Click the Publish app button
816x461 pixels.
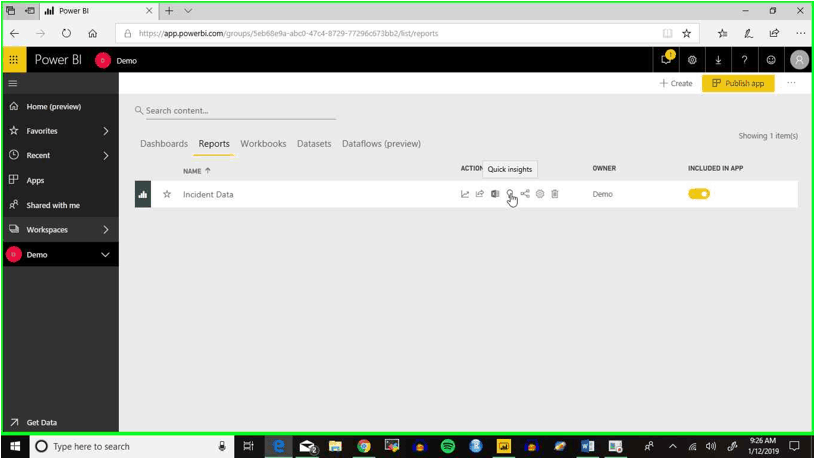point(738,83)
